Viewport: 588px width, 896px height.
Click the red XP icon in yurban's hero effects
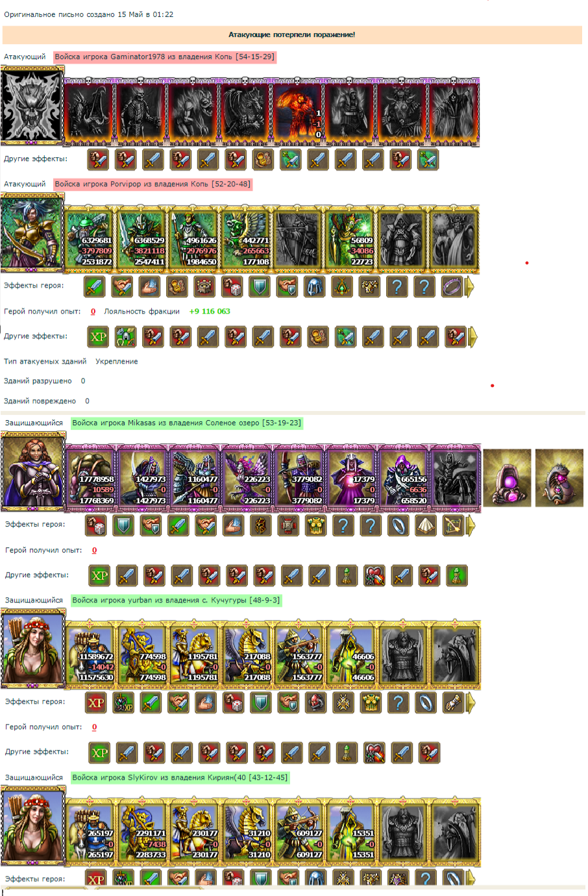96,703
